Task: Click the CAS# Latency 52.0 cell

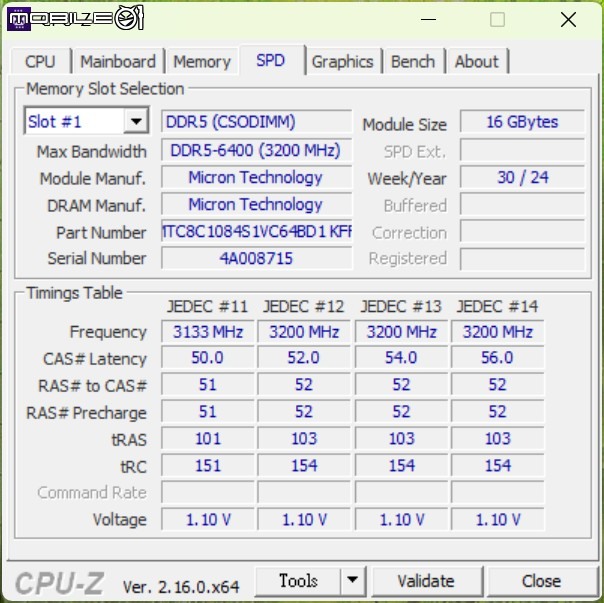Action: click(304, 358)
